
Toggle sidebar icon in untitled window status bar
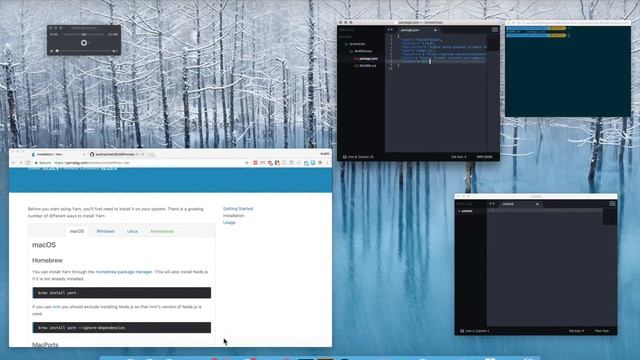click(462, 331)
